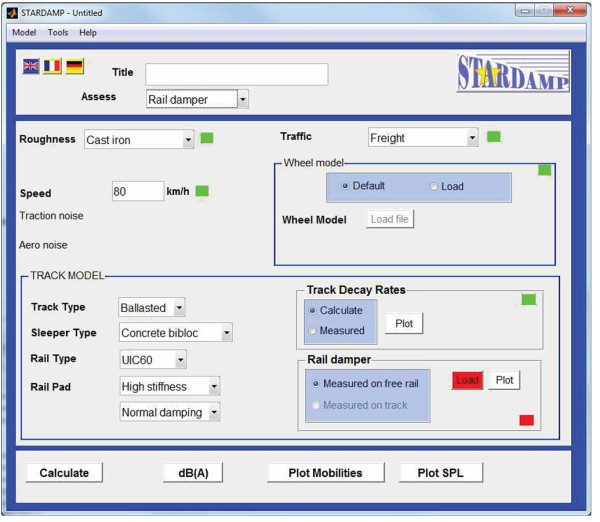
Task: Select the German flag language icon
Action: point(75,66)
